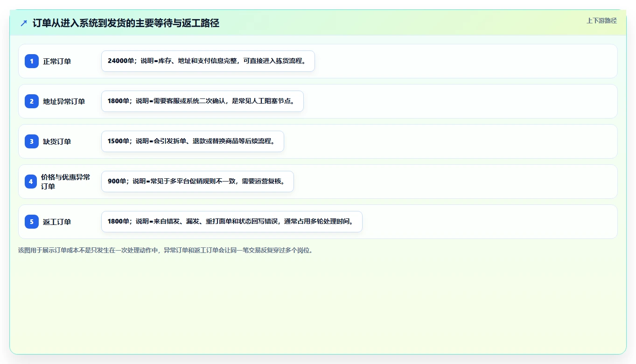
Task: Click the 900单 description box
Action: point(197,182)
